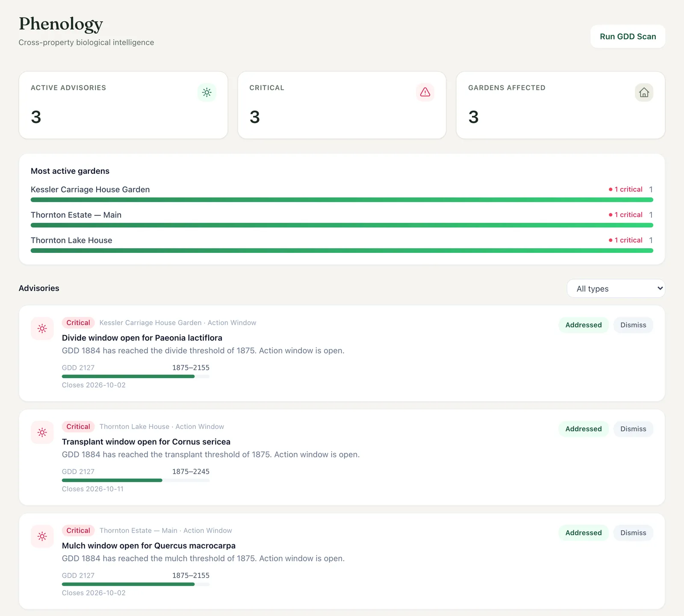Click the Most active gardens heading
Screen dimensions: 684x616
click(x=70, y=171)
